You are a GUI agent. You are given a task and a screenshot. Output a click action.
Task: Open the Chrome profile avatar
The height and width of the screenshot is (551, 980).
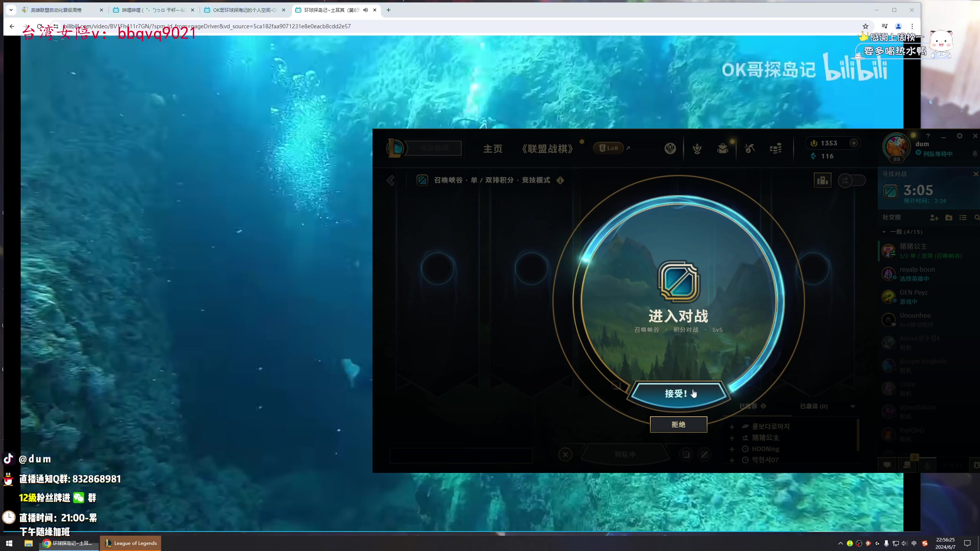coord(898,26)
